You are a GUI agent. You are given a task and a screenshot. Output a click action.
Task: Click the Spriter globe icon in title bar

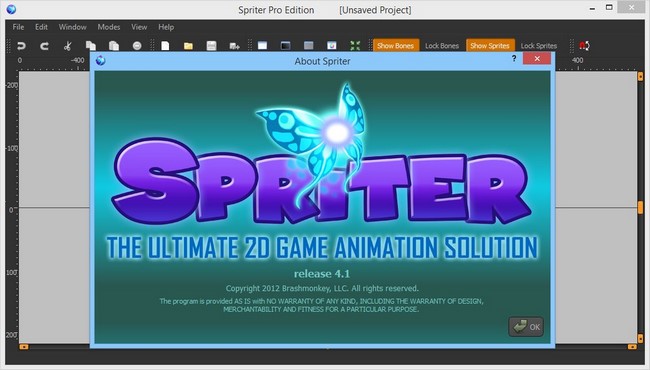click(11, 9)
